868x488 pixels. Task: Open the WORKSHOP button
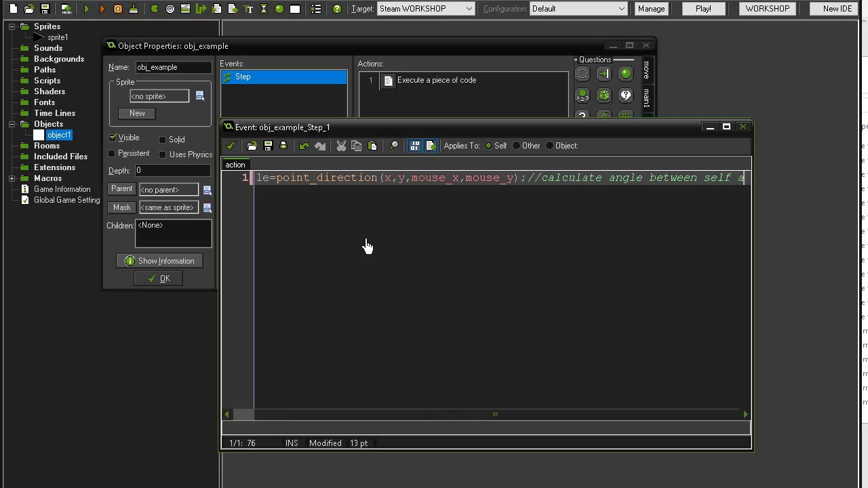[x=767, y=9]
